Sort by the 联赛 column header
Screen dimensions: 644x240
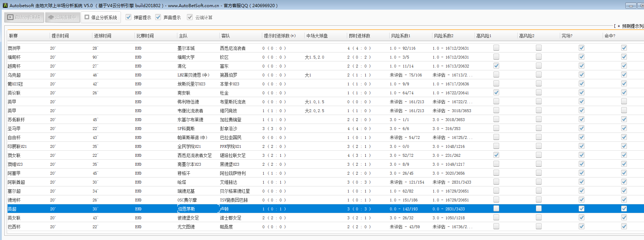[14, 36]
